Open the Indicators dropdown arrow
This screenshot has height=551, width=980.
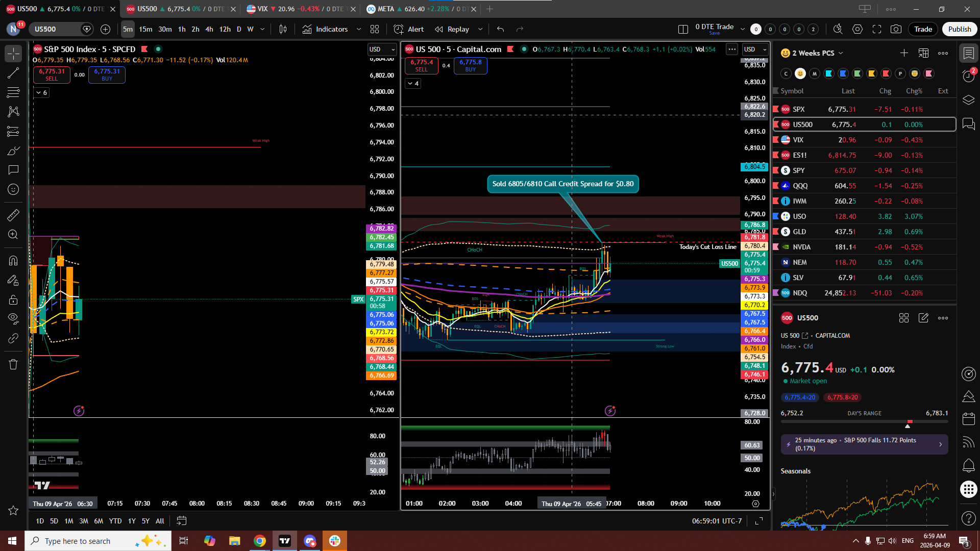[x=359, y=29]
